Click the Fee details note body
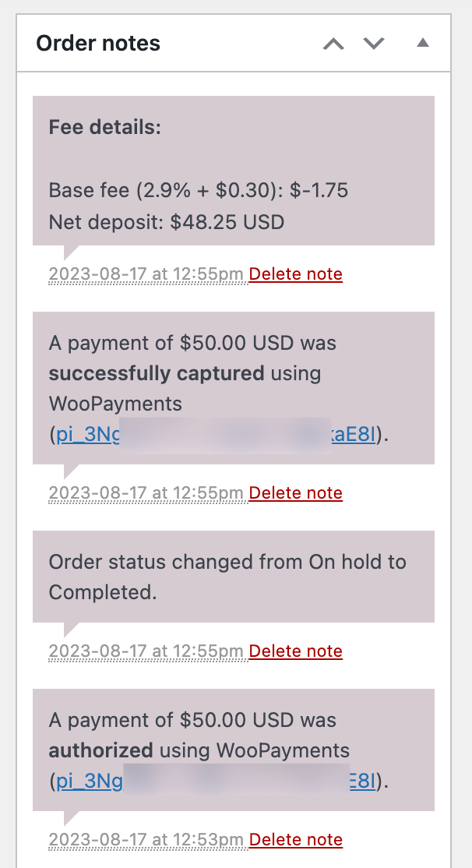This screenshot has width=472, height=868. point(234,171)
